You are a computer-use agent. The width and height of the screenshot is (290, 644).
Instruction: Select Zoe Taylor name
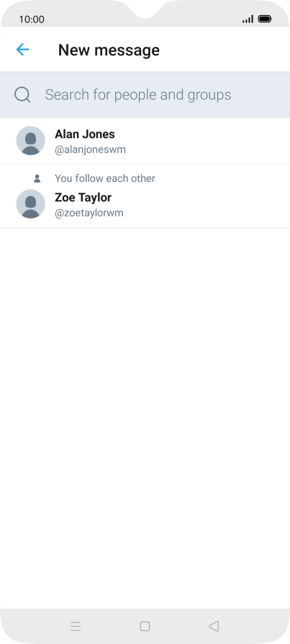coord(83,198)
